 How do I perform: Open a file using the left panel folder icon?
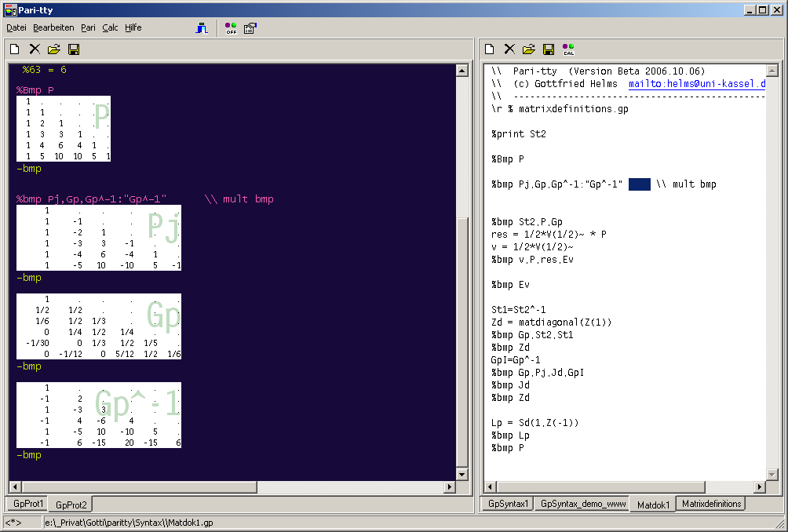(x=53, y=49)
